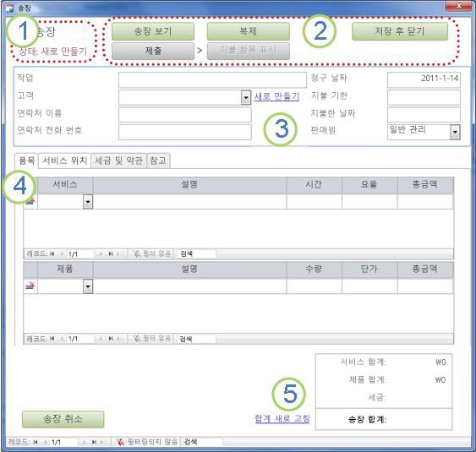Delete the row in the 서비스 subform
The width and height of the screenshot is (476, 452).
point(30,201)
